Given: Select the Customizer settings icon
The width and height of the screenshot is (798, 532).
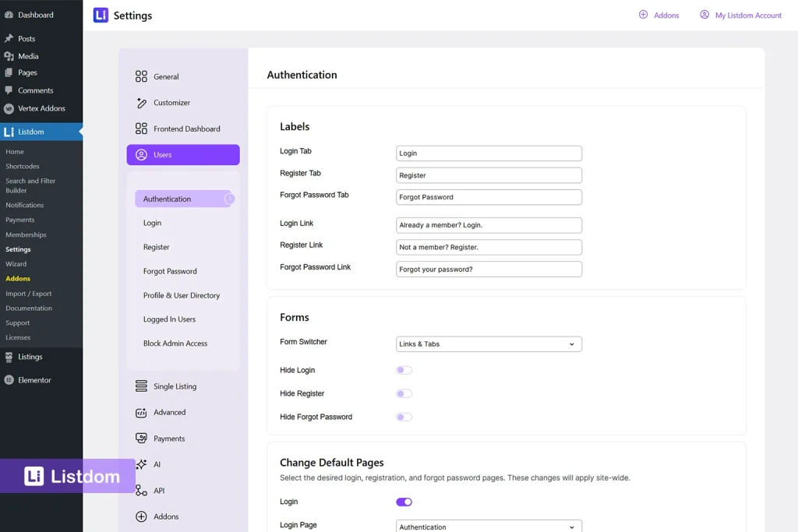Looking at the screenshot, I should coord(141,102).
